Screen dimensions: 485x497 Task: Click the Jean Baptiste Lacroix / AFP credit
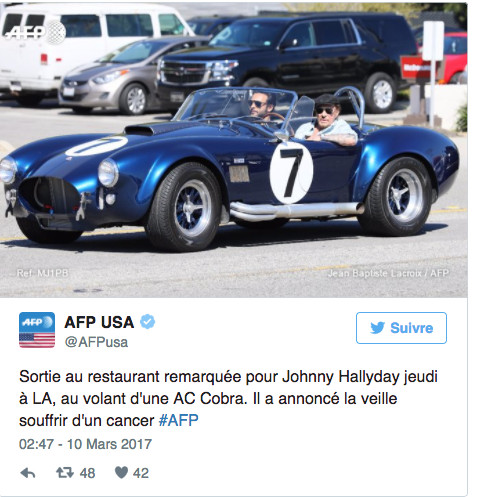pyautogui.click(x=388, y=273)
